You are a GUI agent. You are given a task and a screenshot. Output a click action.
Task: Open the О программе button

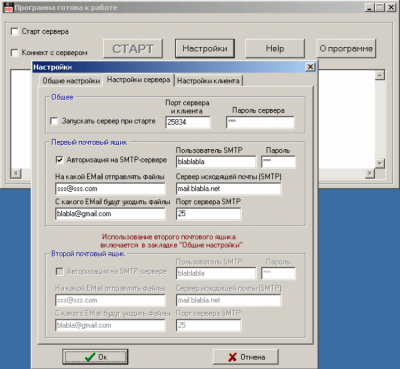tap(346, 49)
